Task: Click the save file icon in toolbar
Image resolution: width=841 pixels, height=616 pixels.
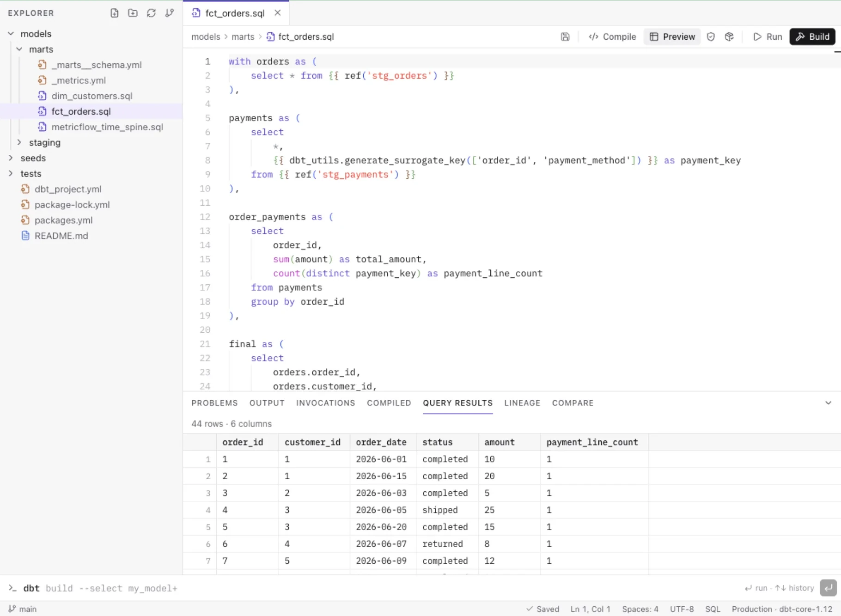Action: [565, 37]
